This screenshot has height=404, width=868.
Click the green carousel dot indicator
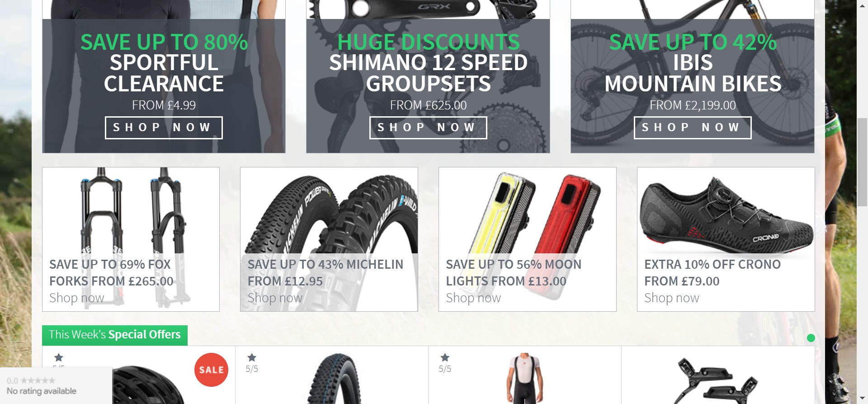(811, 338)
